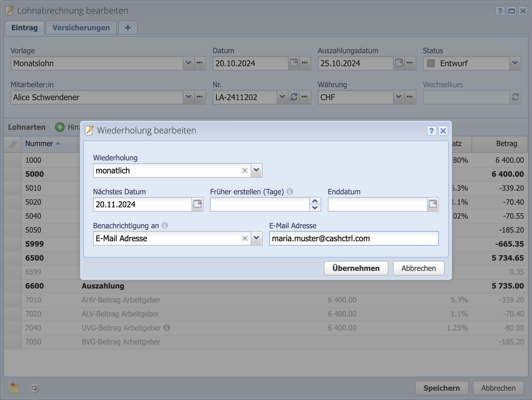Click Abbrechen in the Wiederholung dialog
Screen dimensions: 532x400
(x=418, y=268)
